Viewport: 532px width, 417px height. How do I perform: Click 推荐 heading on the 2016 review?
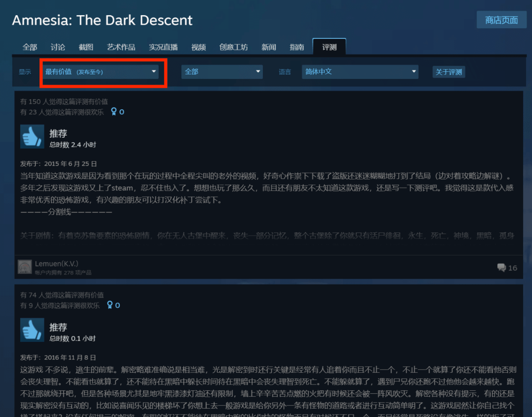[x=58, y=327]
